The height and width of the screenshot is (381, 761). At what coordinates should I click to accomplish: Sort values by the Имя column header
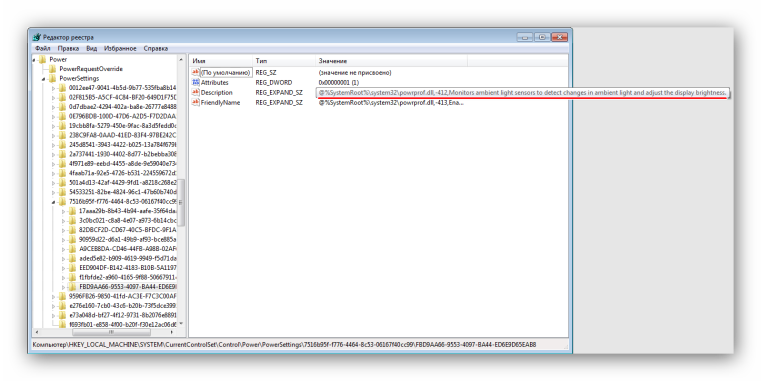221,61
